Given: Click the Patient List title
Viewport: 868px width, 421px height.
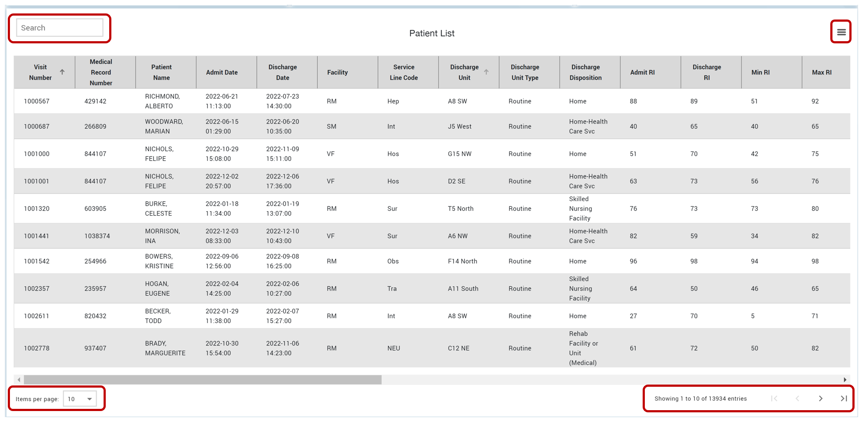Looking at the screenshot, I should pyautogui.click(x=432, y=33).
